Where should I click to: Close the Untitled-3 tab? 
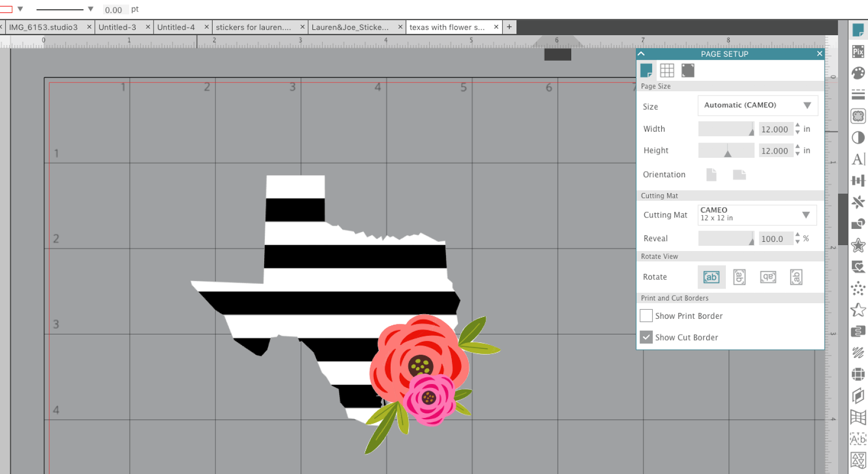(x=148, y=27)
